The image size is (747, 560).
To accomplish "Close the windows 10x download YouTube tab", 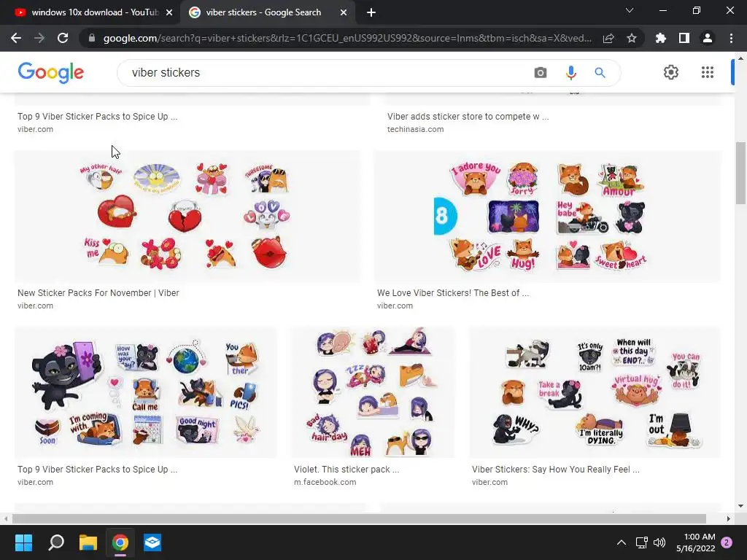I will click(169, 12).
